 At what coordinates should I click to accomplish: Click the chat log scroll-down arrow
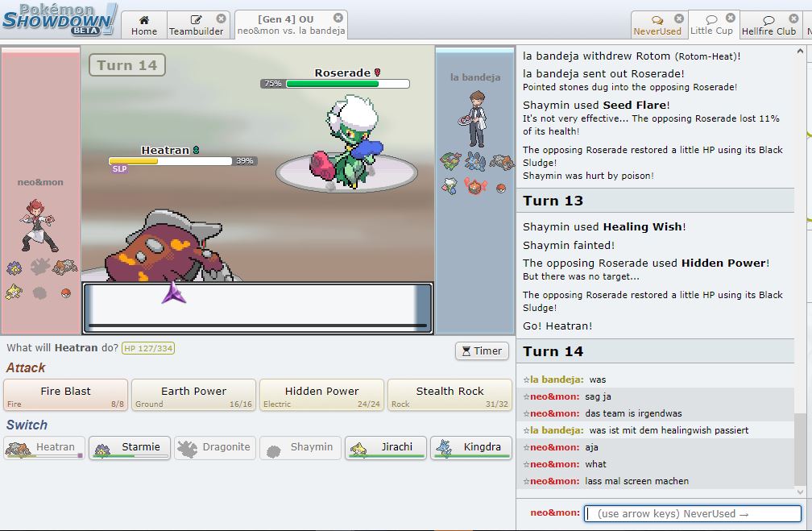(x=800, y=492)
